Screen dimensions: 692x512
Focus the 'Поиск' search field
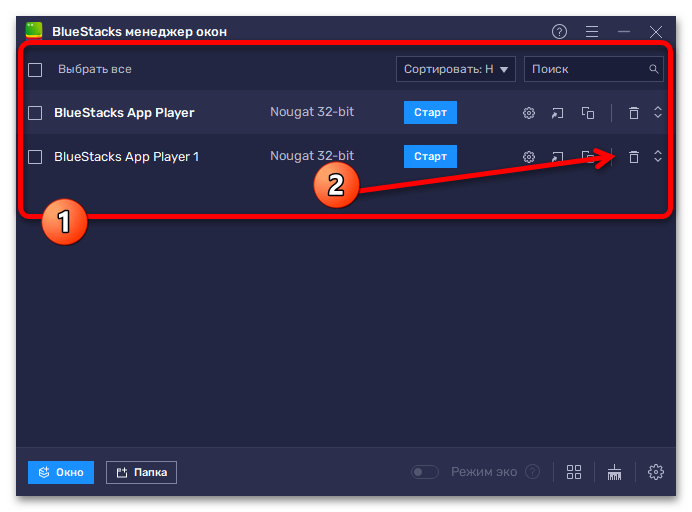[593, 69]
